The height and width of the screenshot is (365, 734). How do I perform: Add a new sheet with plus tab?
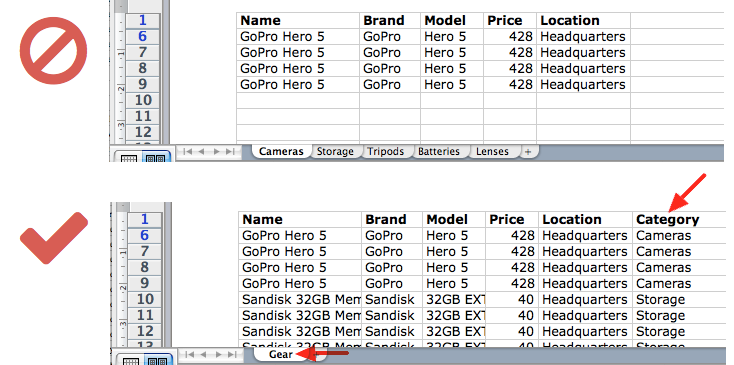coord(528,152)
